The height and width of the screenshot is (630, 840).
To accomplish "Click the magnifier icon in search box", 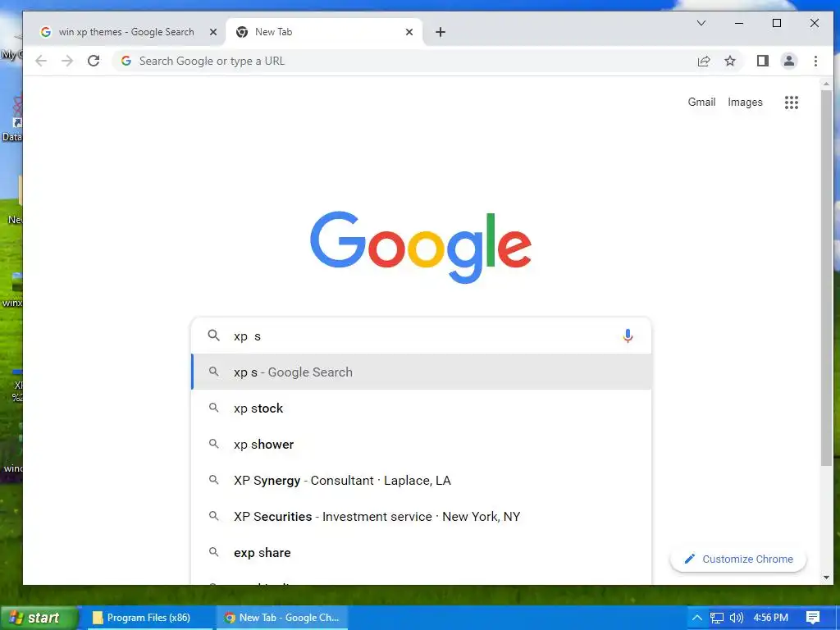I will tap(214, 336).
